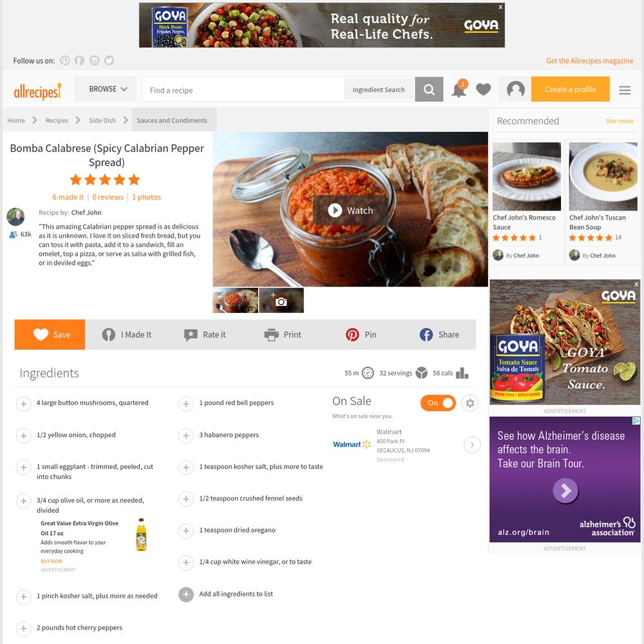Expand the Walmart sale arrow
The height and width of the screenshot is (644, 644).
(x=472, y=445)
